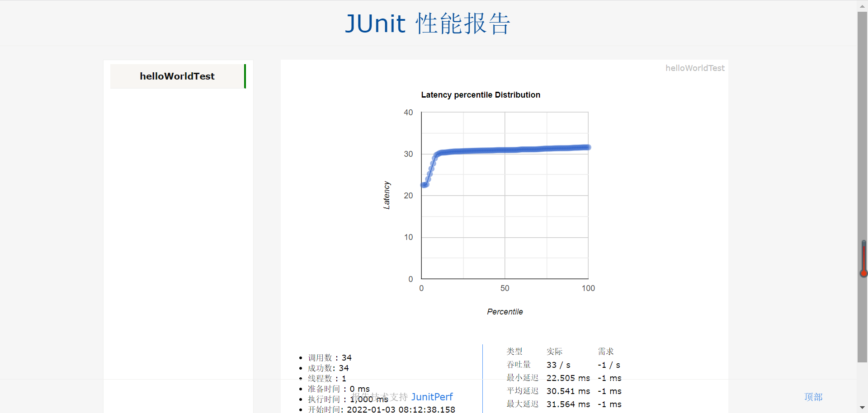The width and height of the screenshot is (868, 413).
Task: Click the 50 tick on the percentile axis
Action: (505, 288)
